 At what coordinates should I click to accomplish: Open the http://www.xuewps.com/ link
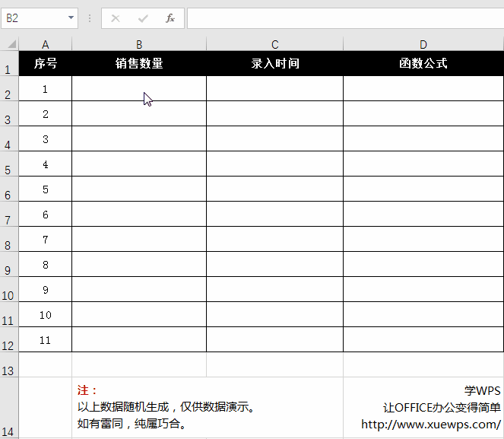click(430, 425)
